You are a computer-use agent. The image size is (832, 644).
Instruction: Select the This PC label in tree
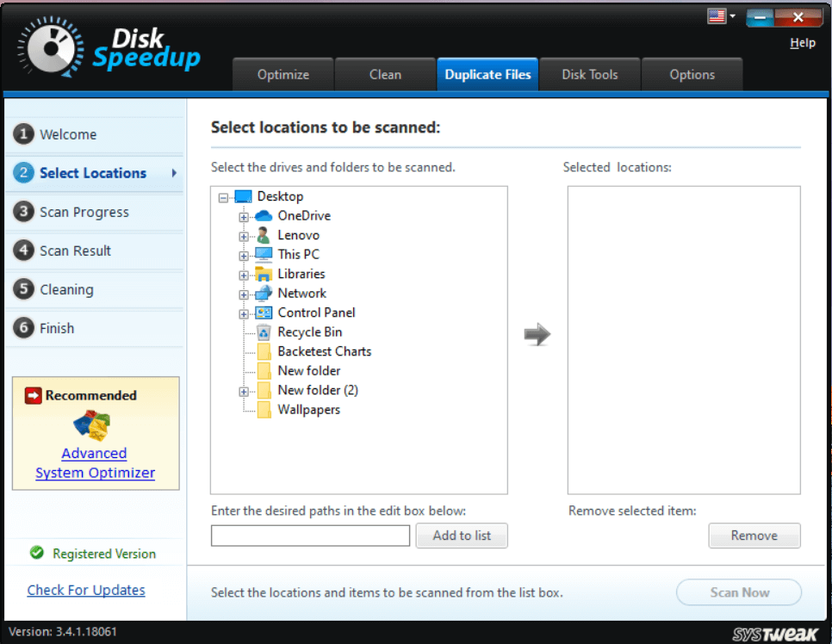click(x=299, y=255)
